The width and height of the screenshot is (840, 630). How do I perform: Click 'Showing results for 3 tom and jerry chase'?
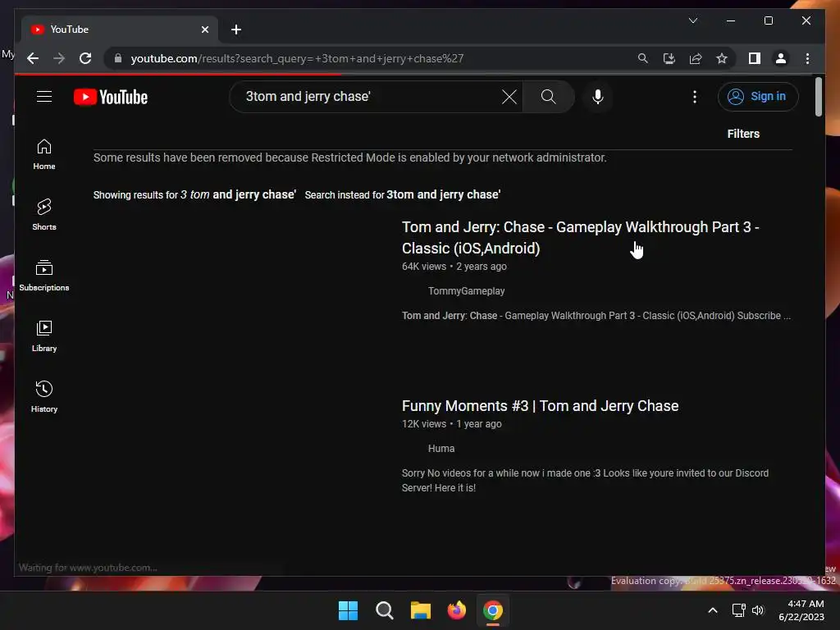click(x=194, y=195)
